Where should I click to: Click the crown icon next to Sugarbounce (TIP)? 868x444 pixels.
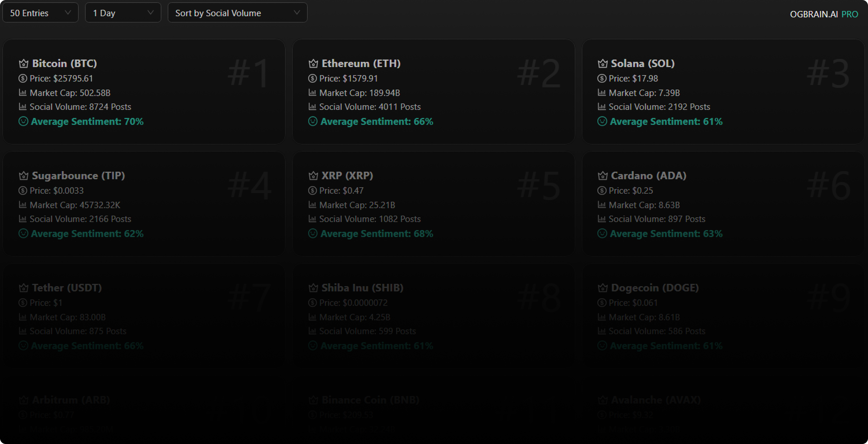click(x=24, y=175)
